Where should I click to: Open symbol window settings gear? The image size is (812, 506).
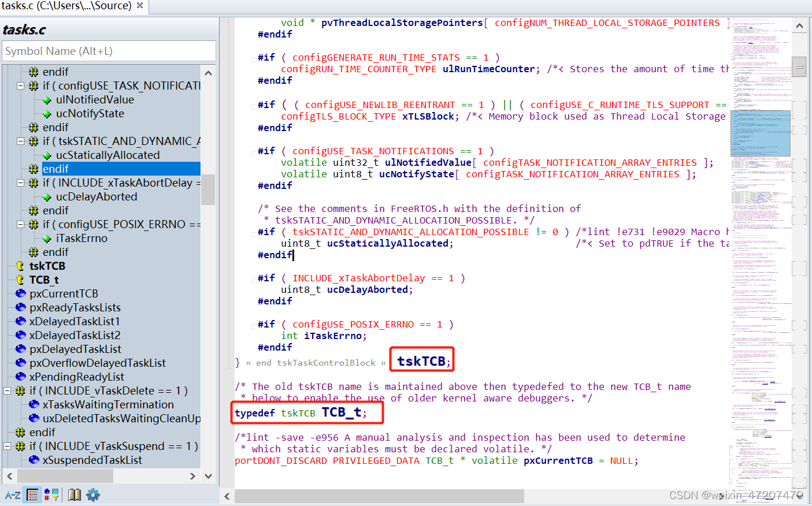(93, 495)
